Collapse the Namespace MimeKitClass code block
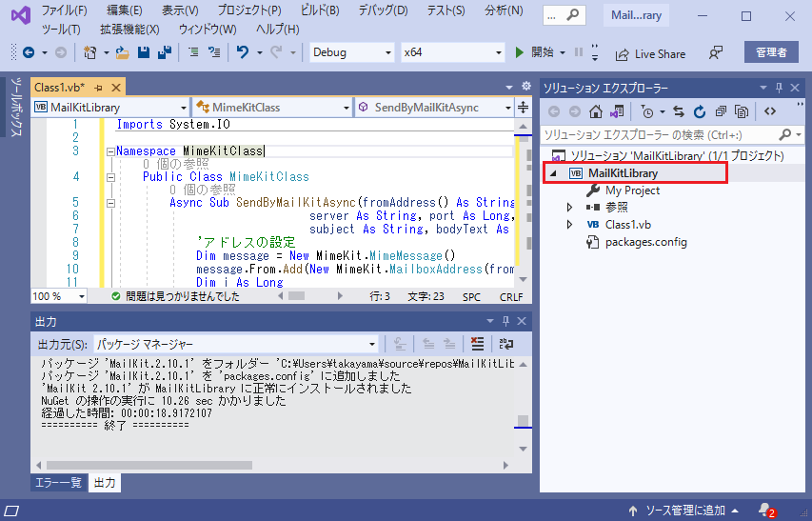Viewport: 812px width, 521px height. 110,151
